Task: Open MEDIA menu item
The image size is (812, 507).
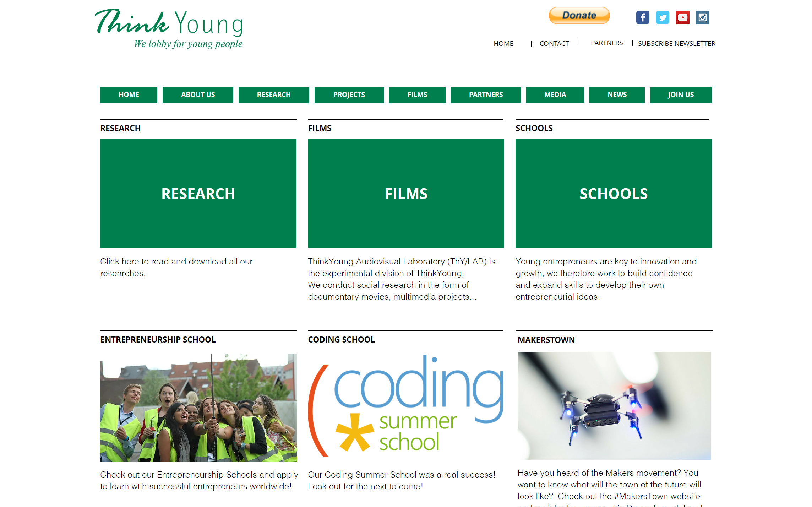Action: [x=555, y=95]
